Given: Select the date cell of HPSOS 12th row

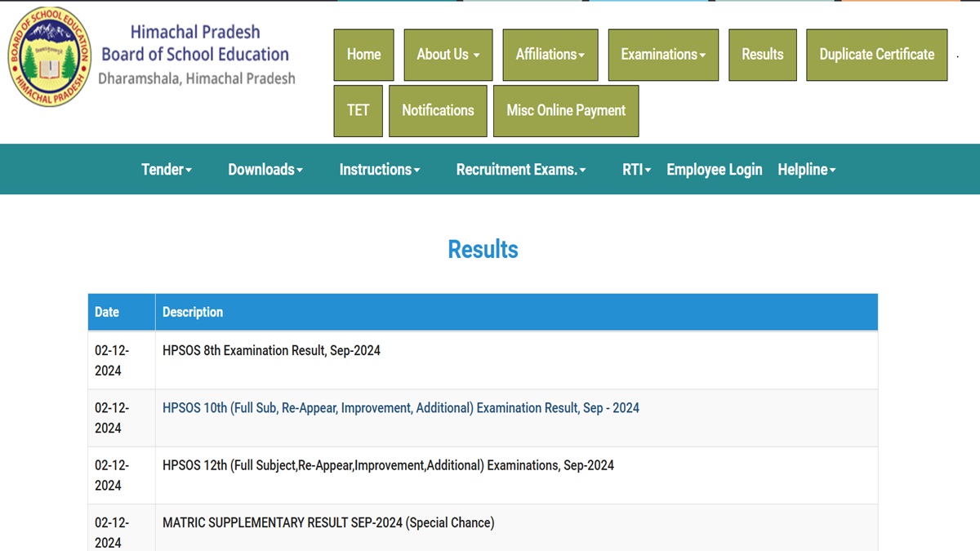Looking at the screenshot, I should [x=122, y=475].
